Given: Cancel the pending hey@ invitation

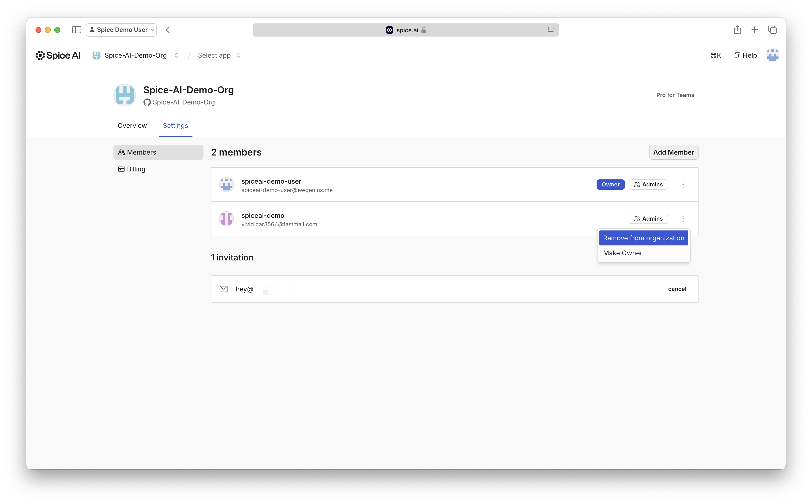Looking at the screenshot, I should tap(677, 289).
